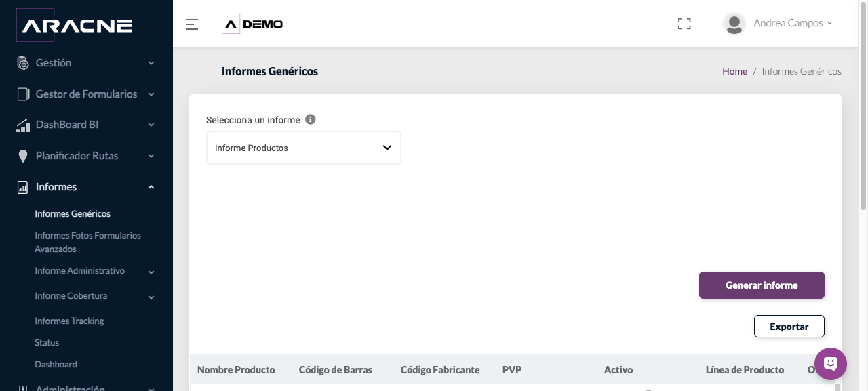Image resolution: width=868 pixels, height=391 pixels.
Task: Click the fullscreen toggle icon
Action: pyautogui.click(x=684, y=24)
